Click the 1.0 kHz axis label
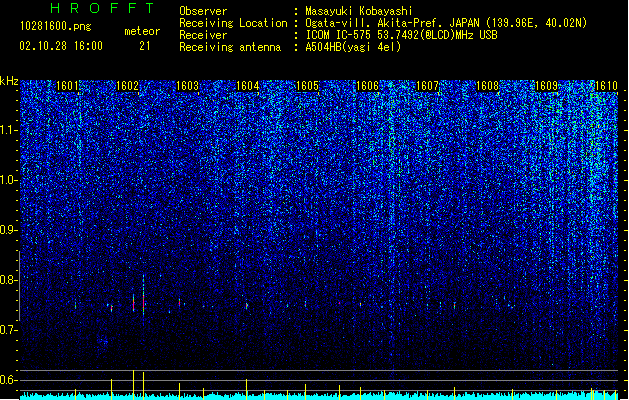 [x=9, y=180]
